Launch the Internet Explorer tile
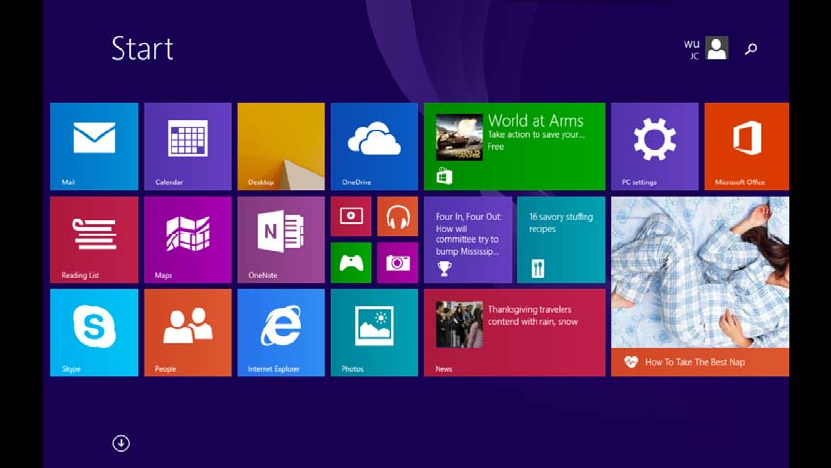Image resolution: width=831 pixels, height=468 pixels. [x=281, y=333]
